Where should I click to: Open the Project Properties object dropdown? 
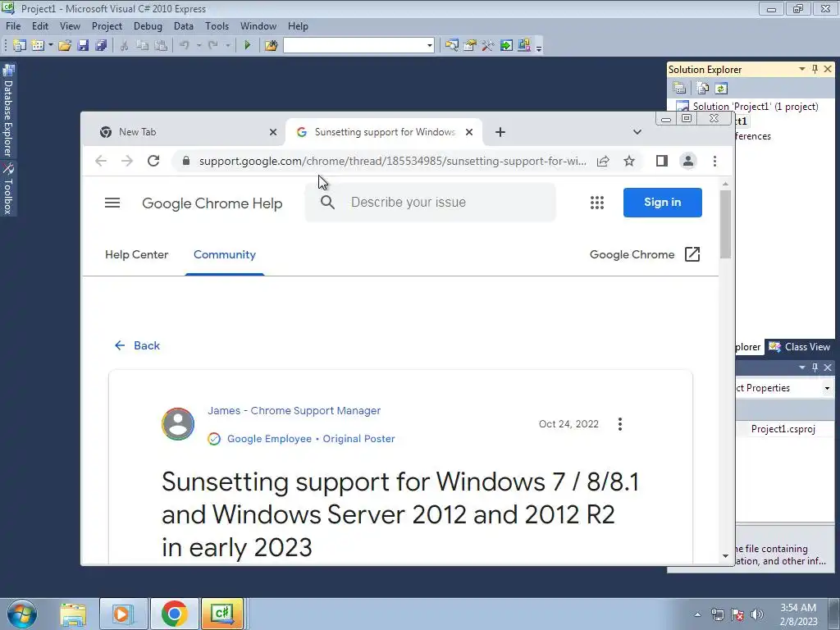click(x=827, y=388)
